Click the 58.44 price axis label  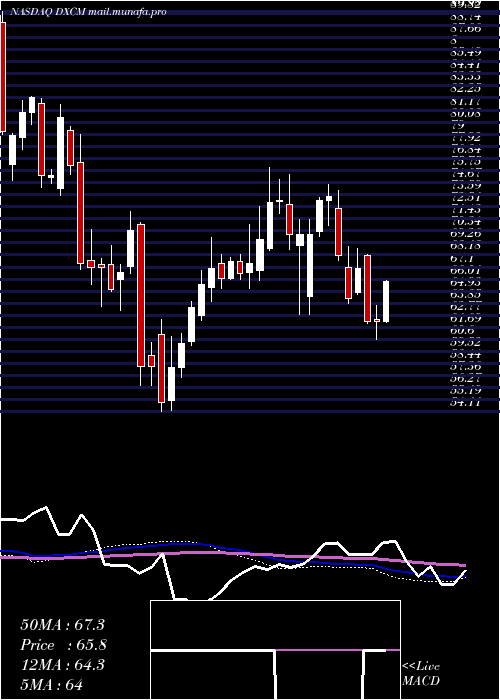tap(466, 354)
